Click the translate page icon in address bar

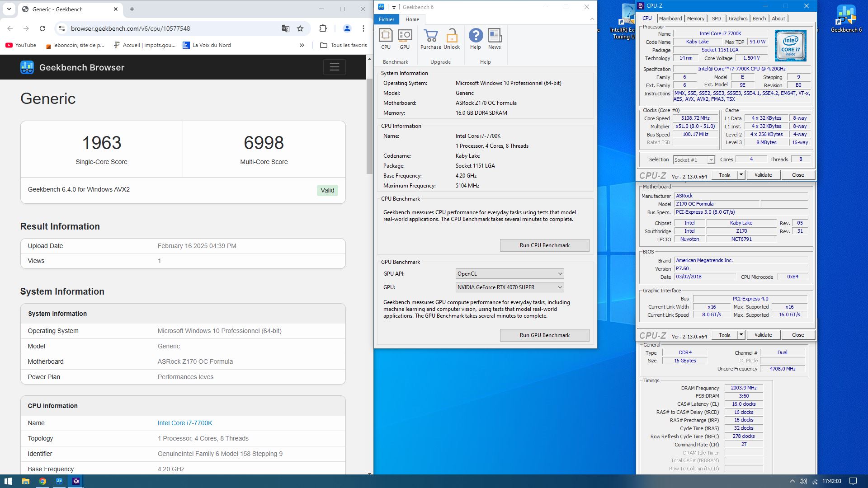pyautogui.click(x=285, y=28)
